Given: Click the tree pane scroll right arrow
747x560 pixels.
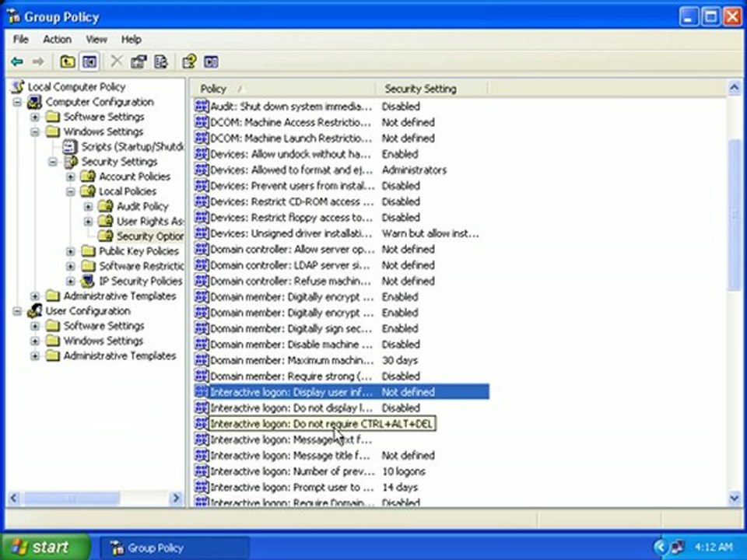Looking at the screenshot, I should pos(176,498).
